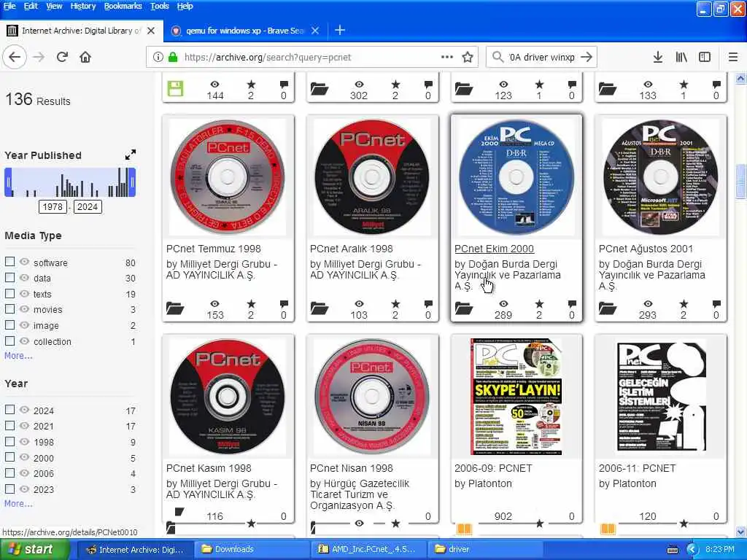Close the qemu for windows xp tab
This screenshot has width=747, height=560.
315,31
